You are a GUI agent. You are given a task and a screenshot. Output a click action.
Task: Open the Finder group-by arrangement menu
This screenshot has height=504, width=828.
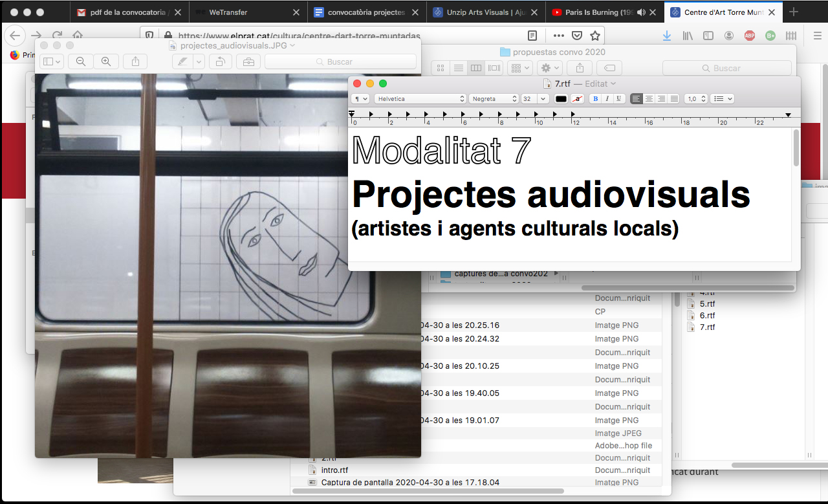[x=519, y=68]
